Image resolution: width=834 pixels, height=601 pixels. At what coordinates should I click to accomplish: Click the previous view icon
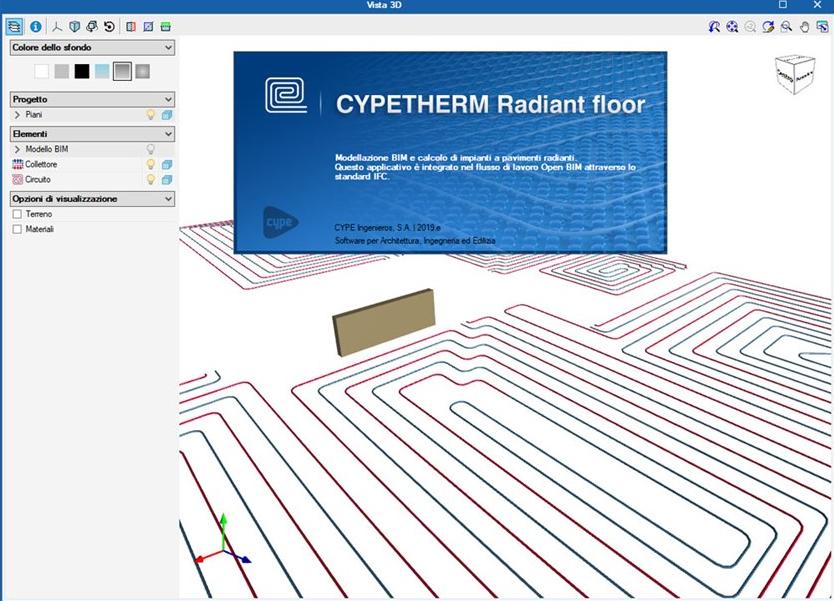pos(750,27)
